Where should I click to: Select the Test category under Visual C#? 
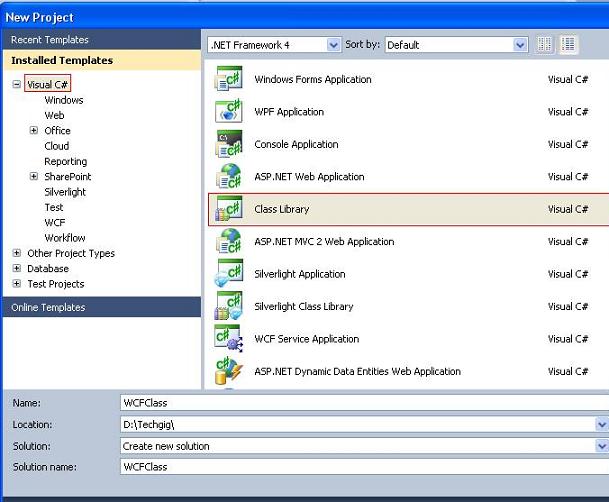click(x=54, y=207)
